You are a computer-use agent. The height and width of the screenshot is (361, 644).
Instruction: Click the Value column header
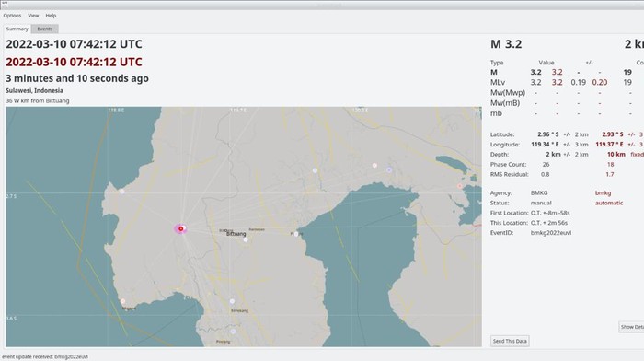(x=546, y=63)
